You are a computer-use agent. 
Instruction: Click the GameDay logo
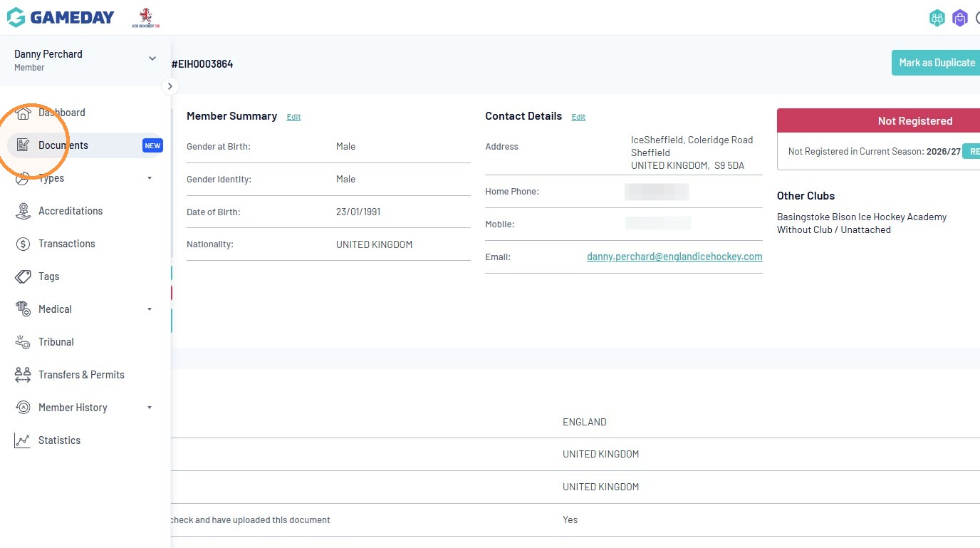pyautogui.click(x=61, y=18)
